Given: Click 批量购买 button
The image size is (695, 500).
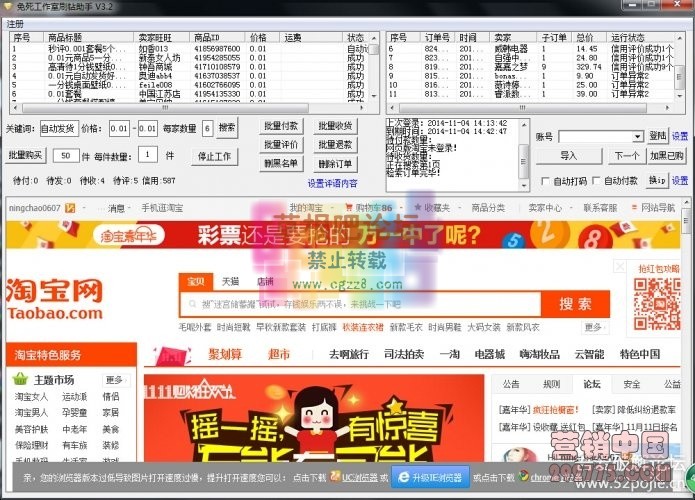Looking at the screenshot, I should [25, 156].
